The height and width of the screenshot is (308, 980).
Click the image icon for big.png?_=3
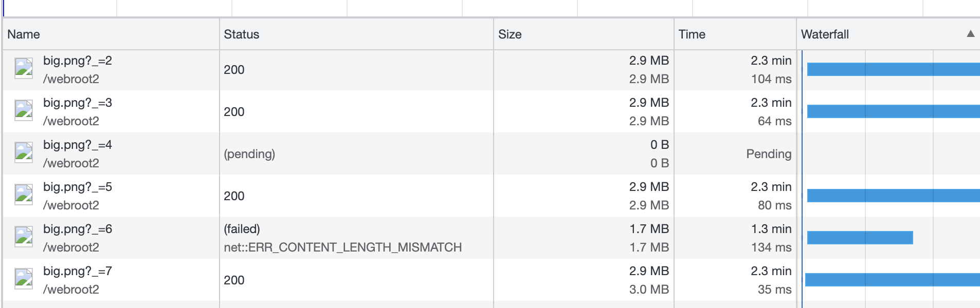tap(24, 110)
